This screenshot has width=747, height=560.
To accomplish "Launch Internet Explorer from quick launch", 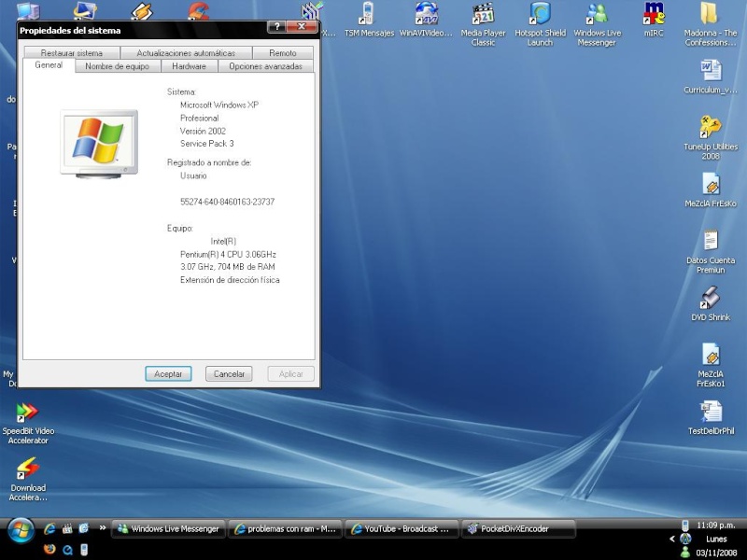I will coord(49,528).
